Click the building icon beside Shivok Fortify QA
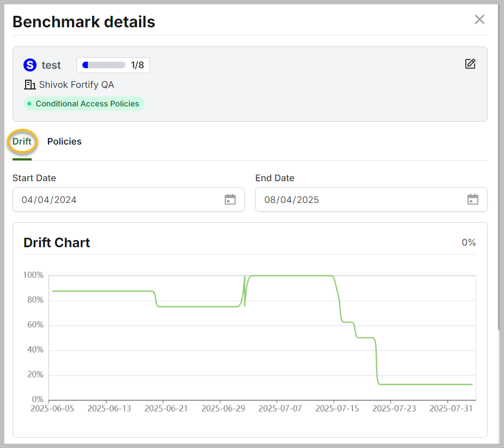This screenshot has width=504, height=448. [29, 85]
